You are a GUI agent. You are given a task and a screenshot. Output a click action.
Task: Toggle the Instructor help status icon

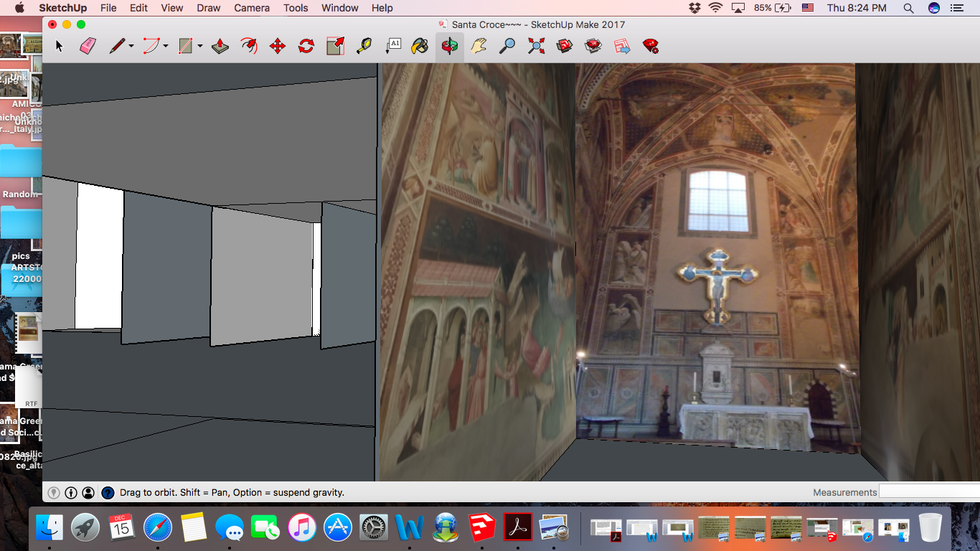pyautogui.click(x=108, y=493)
